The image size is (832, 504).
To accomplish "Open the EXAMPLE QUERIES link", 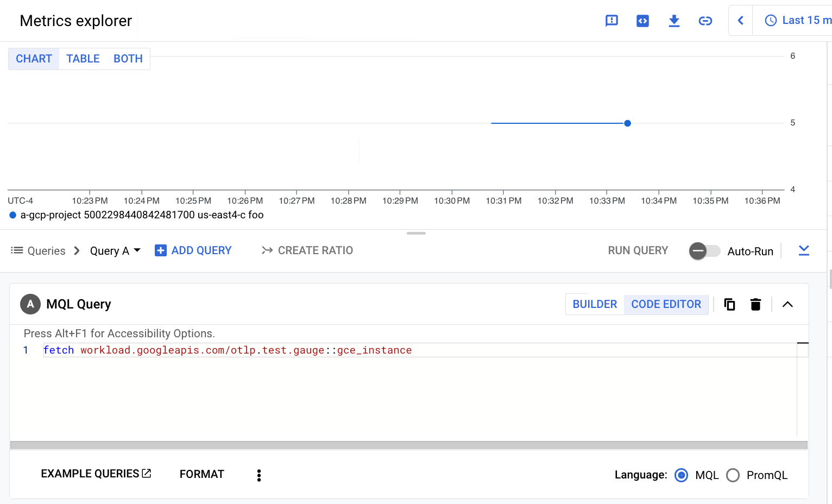I will coord(96,474).
